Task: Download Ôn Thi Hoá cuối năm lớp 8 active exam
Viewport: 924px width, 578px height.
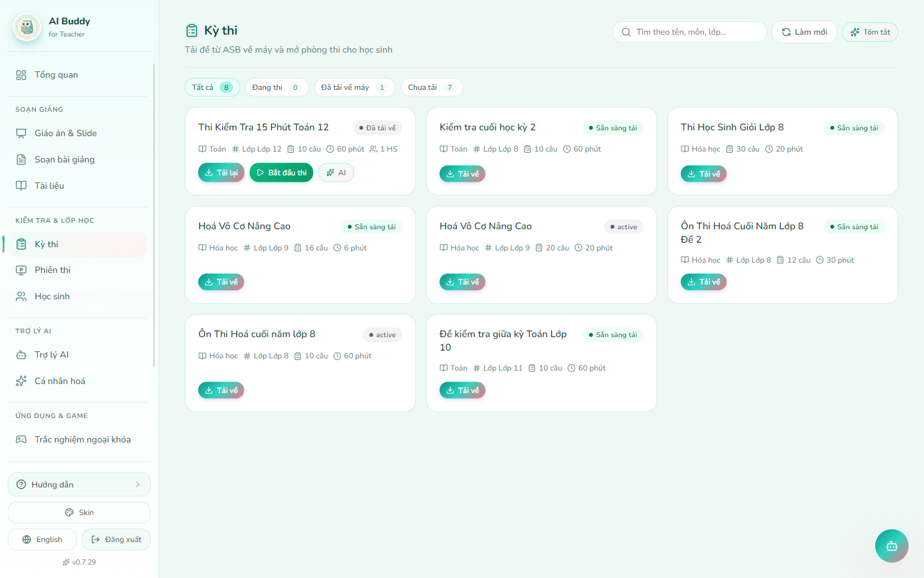Action: [221, 390]
